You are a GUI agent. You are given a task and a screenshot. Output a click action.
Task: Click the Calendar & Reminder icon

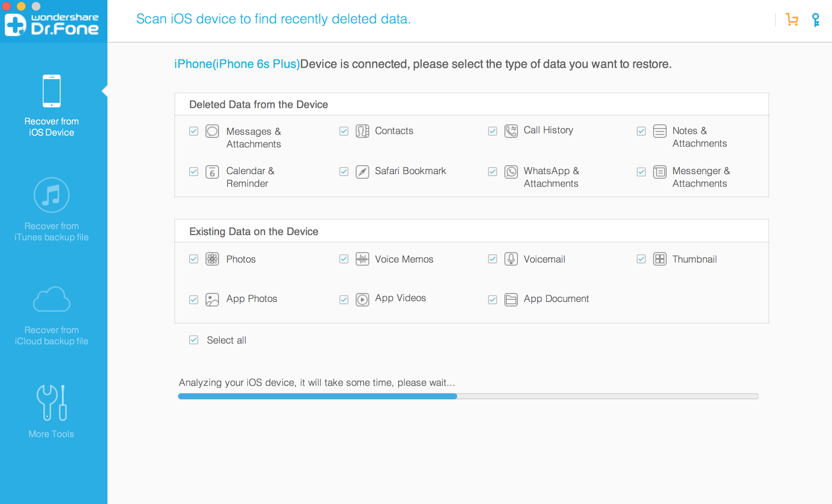point(212,171)
